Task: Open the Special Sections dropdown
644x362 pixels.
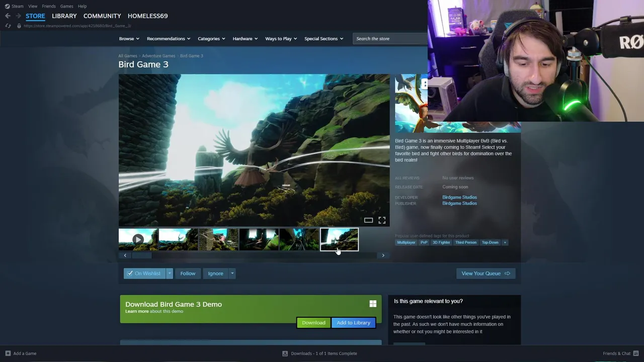Action: tap(324, 39)
